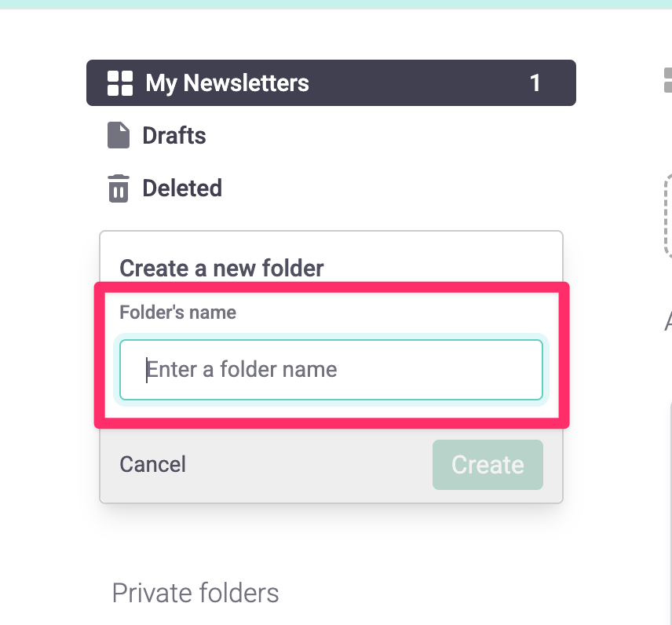
Task: Click the Deleted trash can icon
Action: tap(118, 188)
